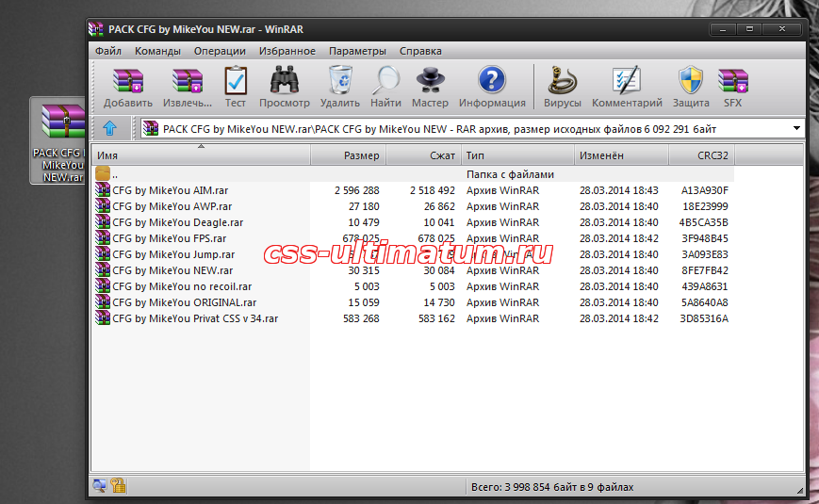This screenshot has width=819, height=504.
Task: Click the Добавить (Add) toolbar icon
Action: click(128, 81)
